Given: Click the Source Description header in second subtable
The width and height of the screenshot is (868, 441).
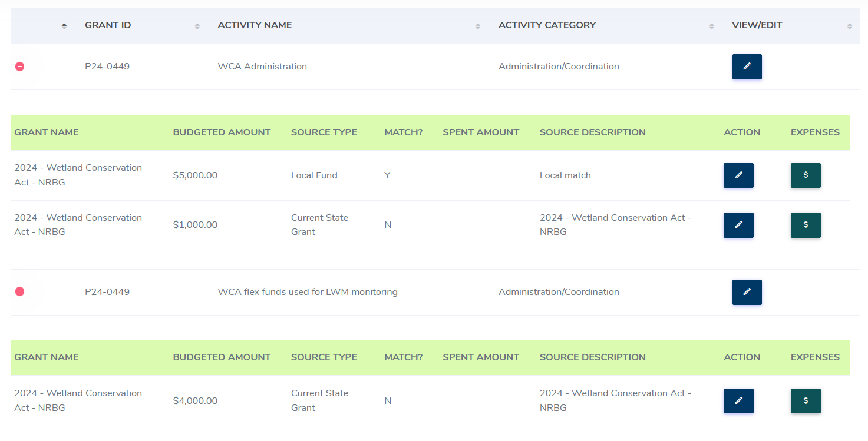Looking at the screenshot, I should coord(592,357).
